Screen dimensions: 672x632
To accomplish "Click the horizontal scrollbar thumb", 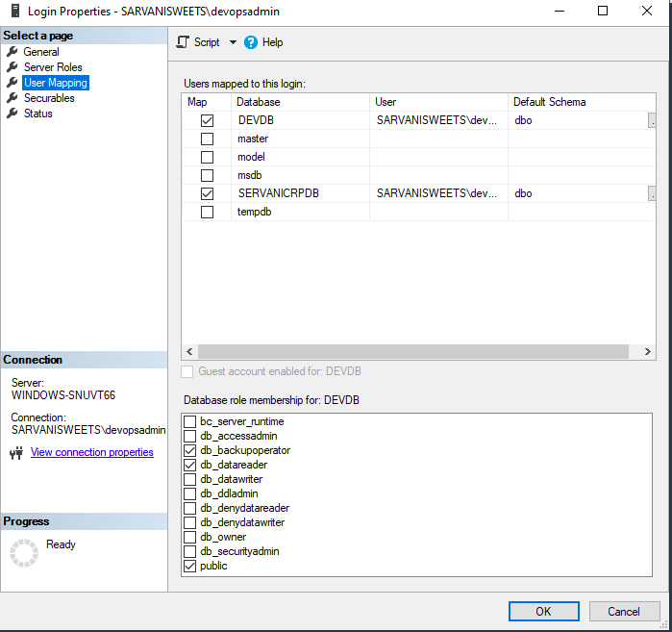I will [x=413, y=351].
